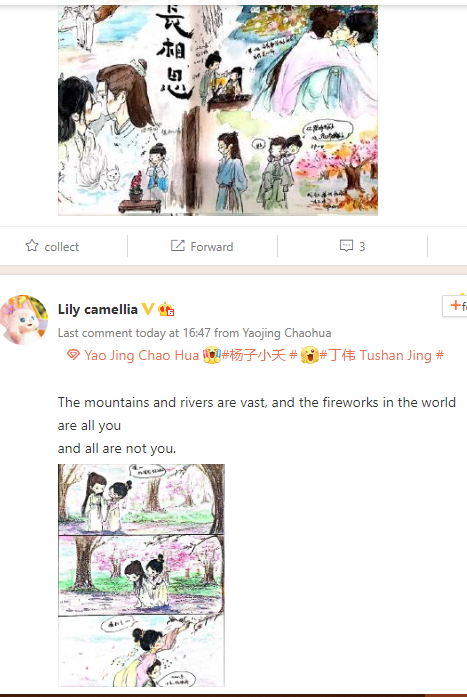Click the membership crown badge icon
This screenshot has height=697, width=467.
166,309
